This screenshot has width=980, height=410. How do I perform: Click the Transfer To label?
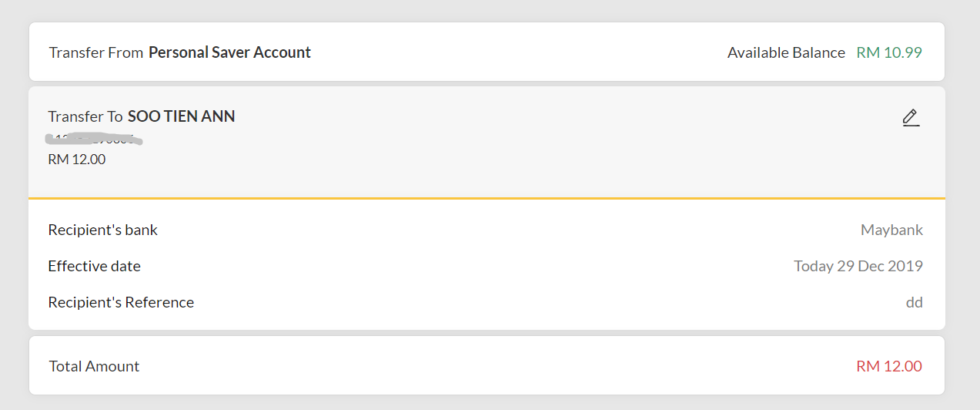click(85, 116)
